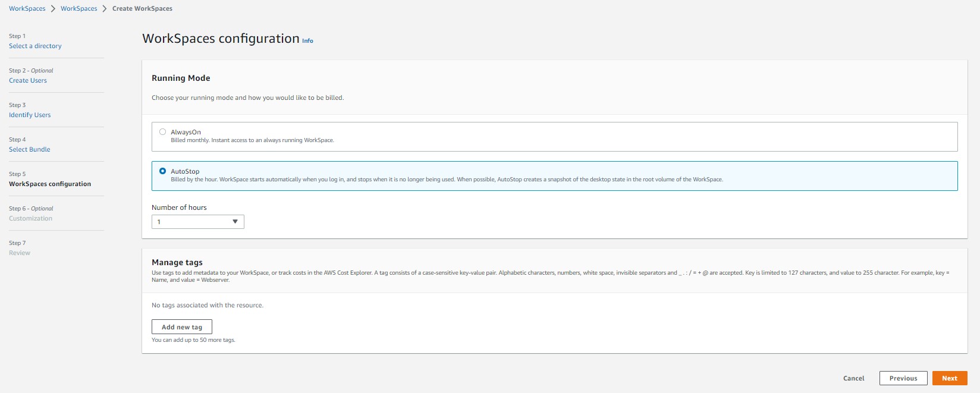This screenshot has width=980, height=393.
Task: Select the AutoStop running mode radio button
Action: 162,171
